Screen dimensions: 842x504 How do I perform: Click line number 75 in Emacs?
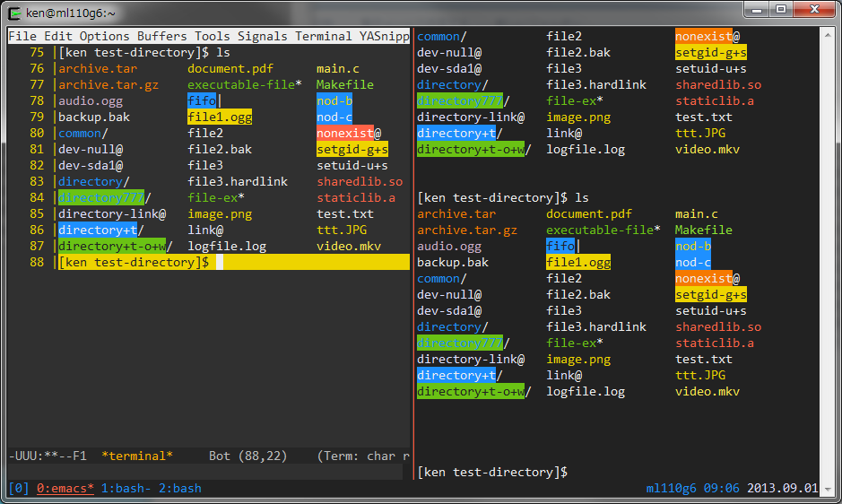click(37, 53)
